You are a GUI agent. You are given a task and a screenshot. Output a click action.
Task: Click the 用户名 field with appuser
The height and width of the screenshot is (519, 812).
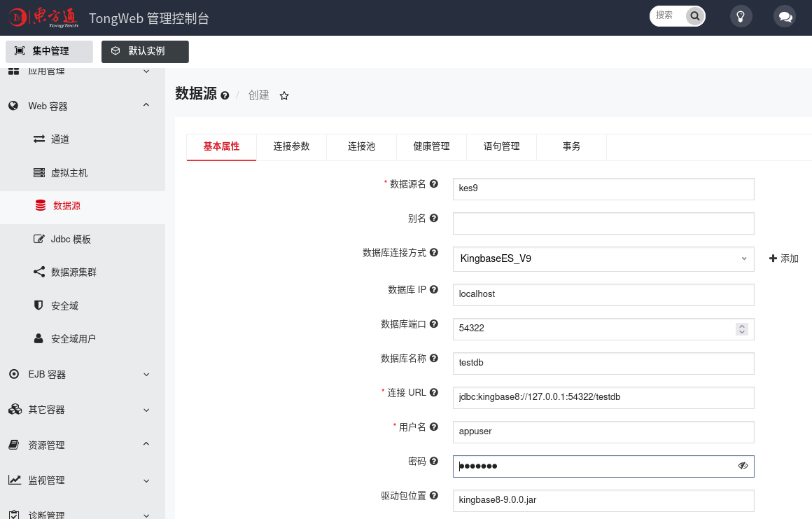603,432
